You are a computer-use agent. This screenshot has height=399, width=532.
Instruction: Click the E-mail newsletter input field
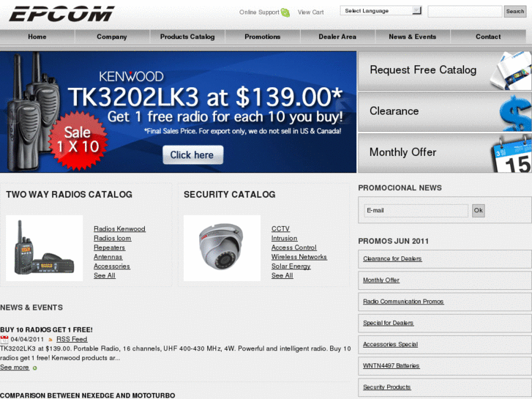tap(416, 211)
